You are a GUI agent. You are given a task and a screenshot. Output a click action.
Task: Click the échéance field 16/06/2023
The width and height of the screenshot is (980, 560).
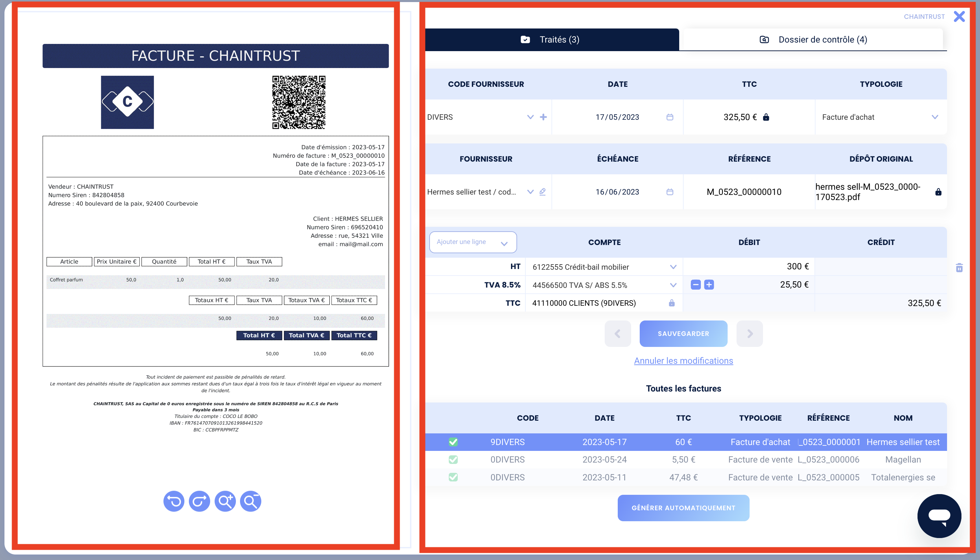pos(617,192)
